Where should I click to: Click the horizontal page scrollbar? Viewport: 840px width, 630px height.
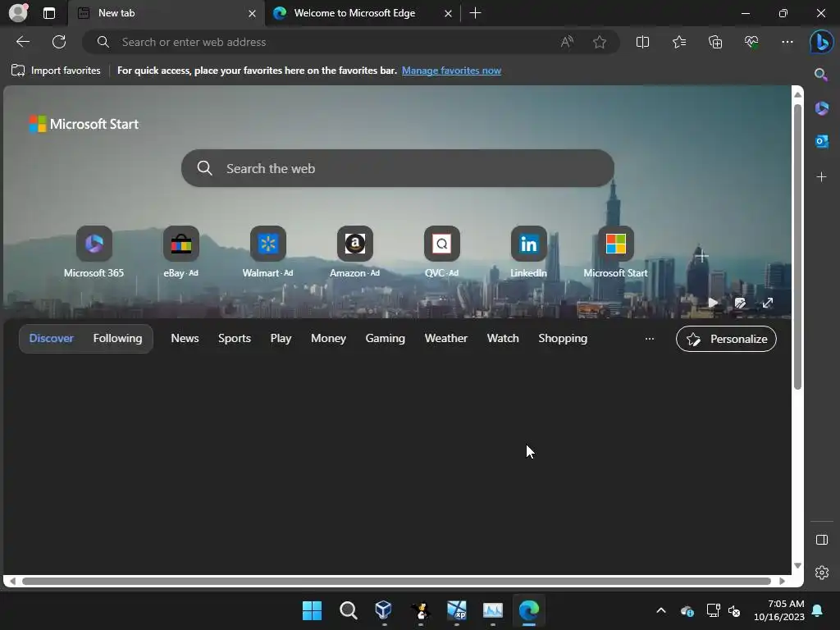[x=396, y=581]
